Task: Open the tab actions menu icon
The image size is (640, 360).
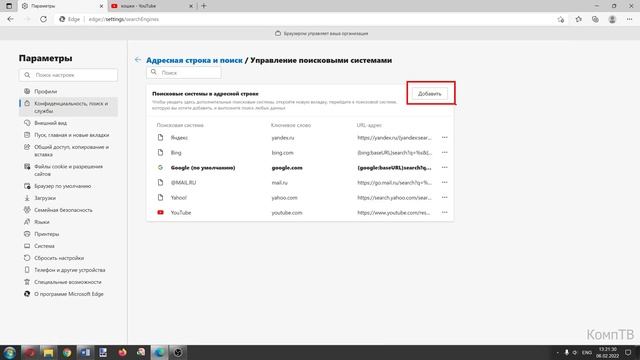Action: 9,6
